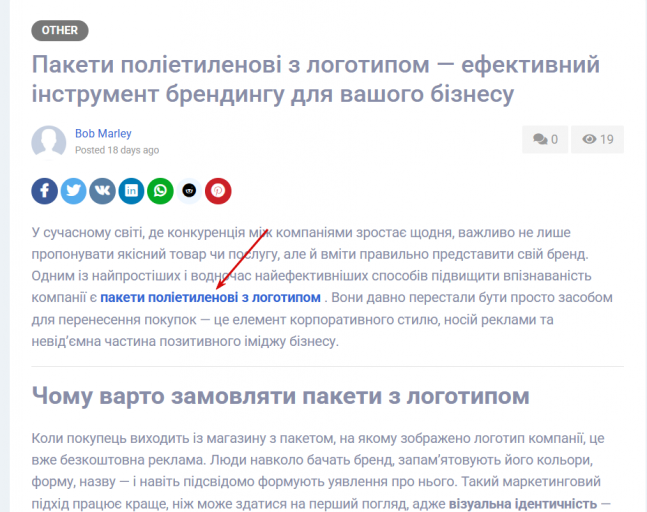Open link пакети поліетиленові з логотипом

[210, 297]
